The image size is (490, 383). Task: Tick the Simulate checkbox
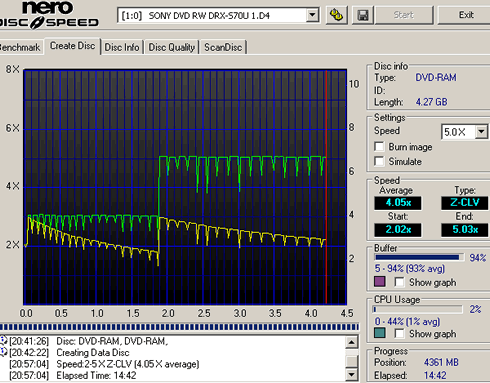tap(379, 161)
